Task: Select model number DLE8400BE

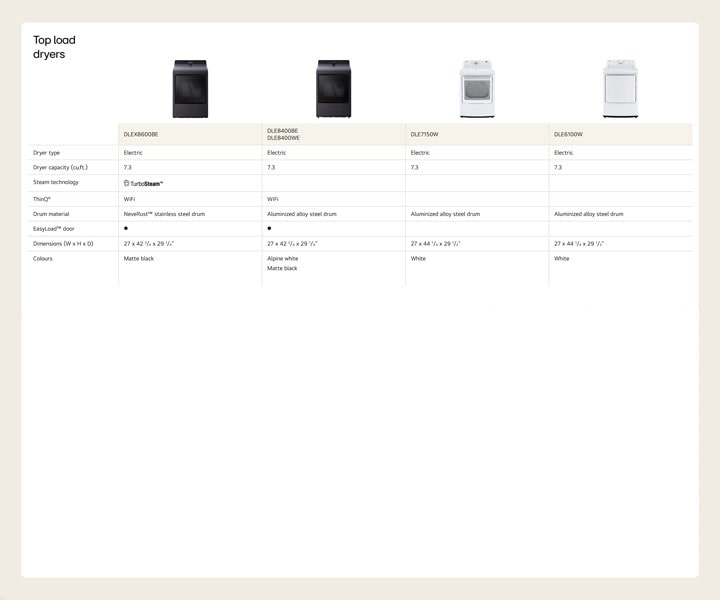Action: (x=282, y=131)
